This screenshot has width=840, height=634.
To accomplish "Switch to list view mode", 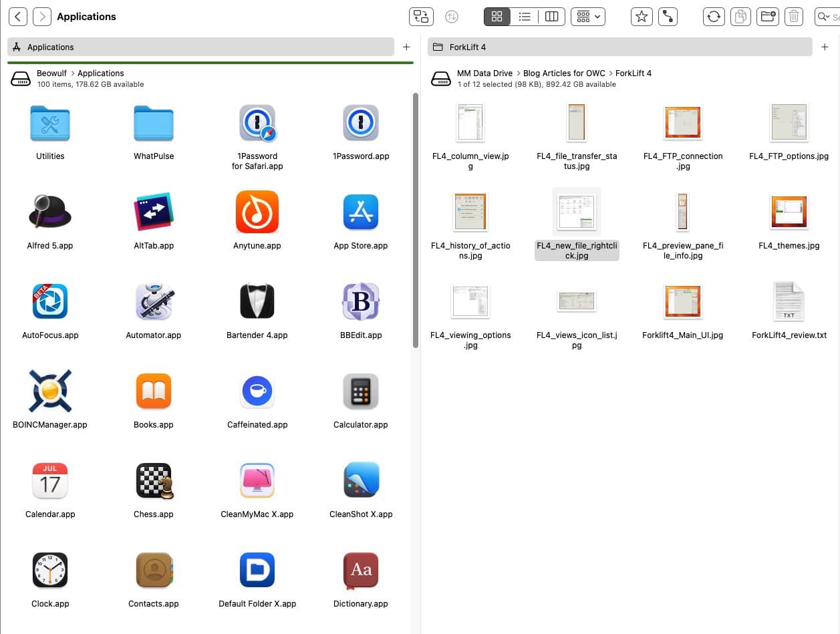I will pyautogui.click(x=525, y=17).
